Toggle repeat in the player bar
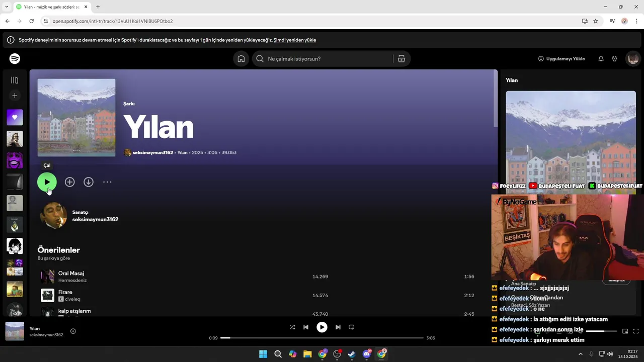644x362 pixels. point(352,327)
